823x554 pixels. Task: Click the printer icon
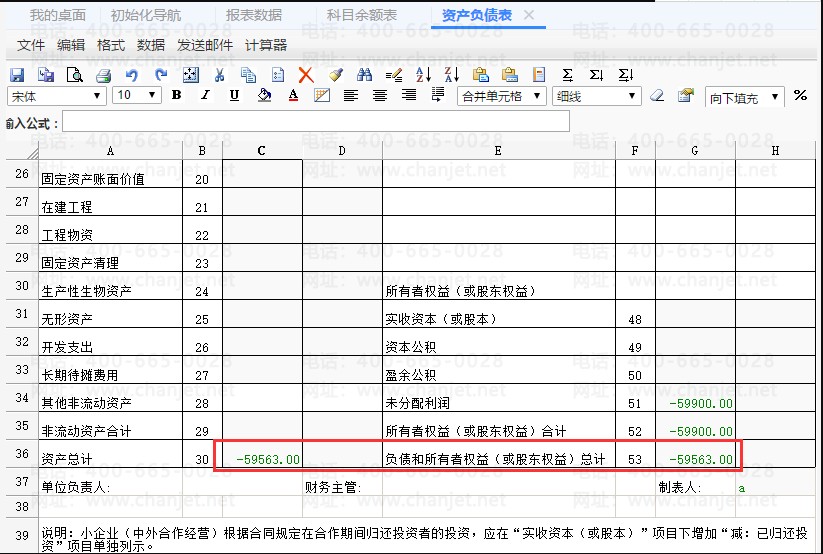[x=103, y=76]
